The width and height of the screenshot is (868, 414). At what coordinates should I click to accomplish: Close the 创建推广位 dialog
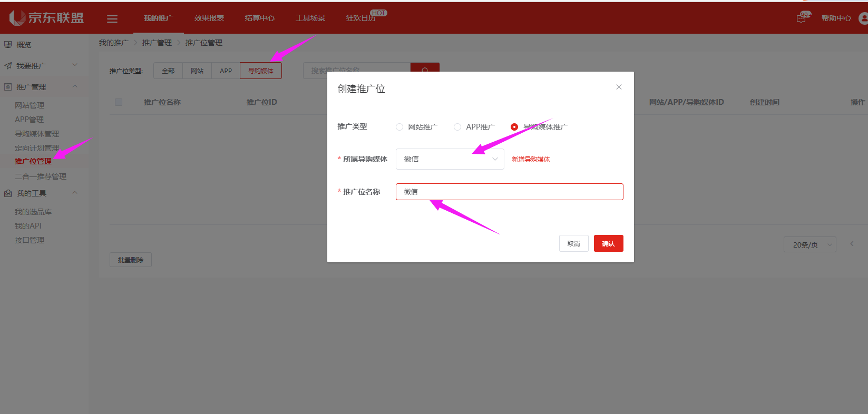coord(619,87)
